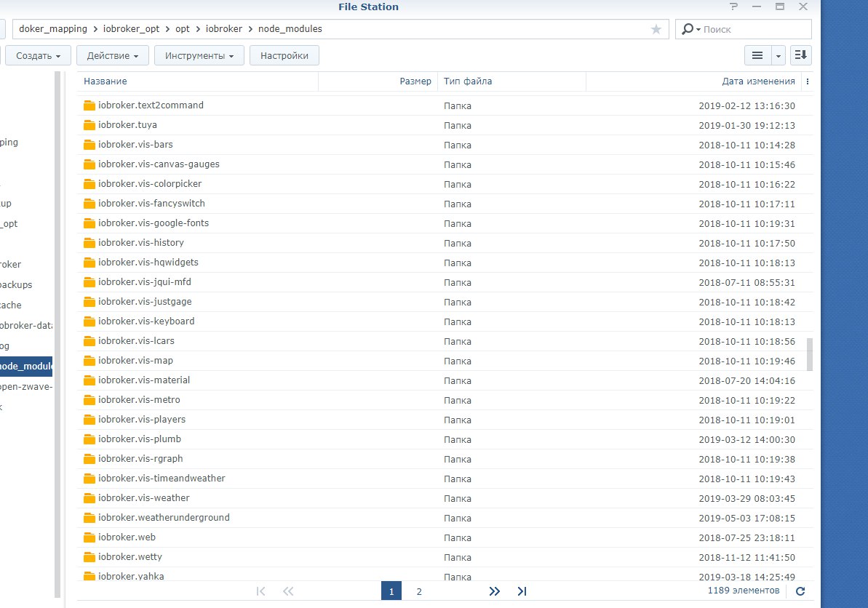
Task: Open the Инструменты dropdown
Action: (x=199, y=55)
